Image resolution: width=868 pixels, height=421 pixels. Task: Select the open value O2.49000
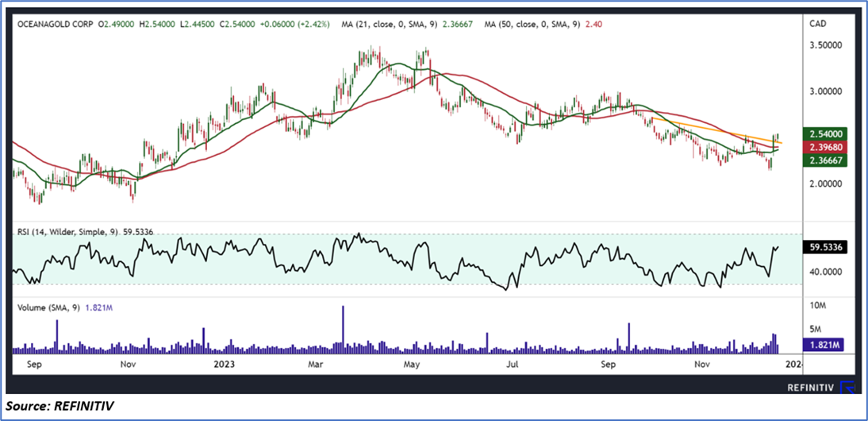pyautogui.click(x=118, y=25)
